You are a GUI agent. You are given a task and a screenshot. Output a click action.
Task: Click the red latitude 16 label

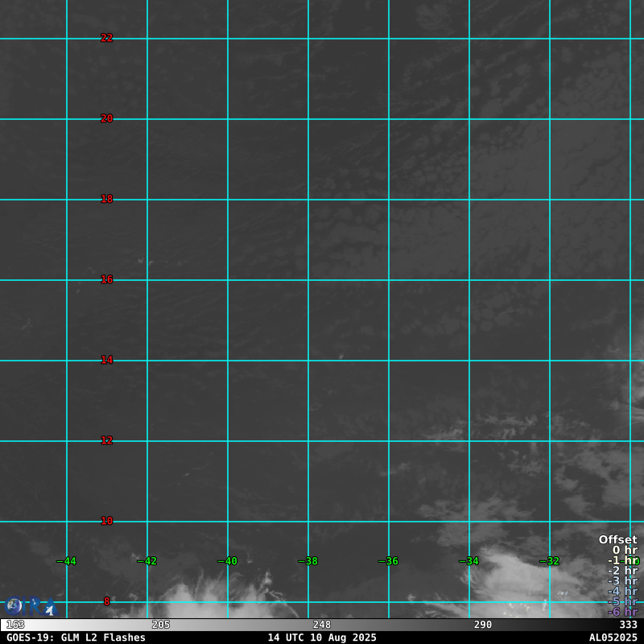click(106, 279)
